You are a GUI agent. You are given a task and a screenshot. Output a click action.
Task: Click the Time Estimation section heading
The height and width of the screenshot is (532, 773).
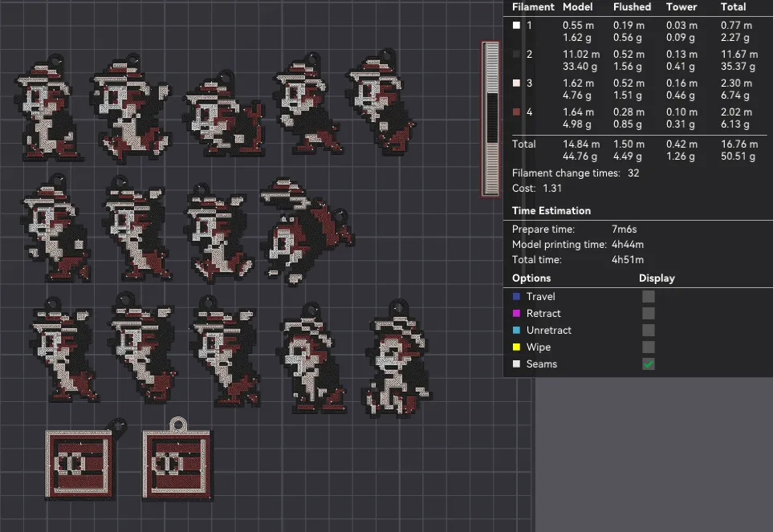[551, 211]
